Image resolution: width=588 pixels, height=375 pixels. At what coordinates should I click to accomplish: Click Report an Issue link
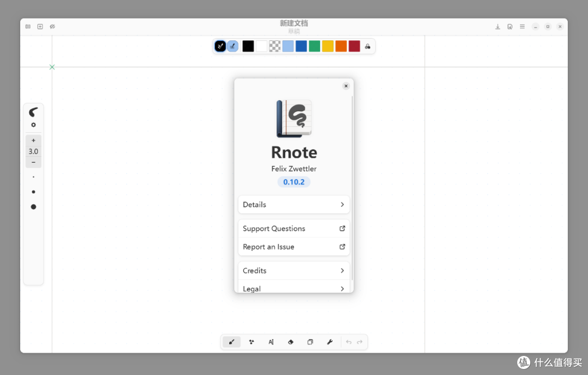pyautogui.click(x=293, y=247)
